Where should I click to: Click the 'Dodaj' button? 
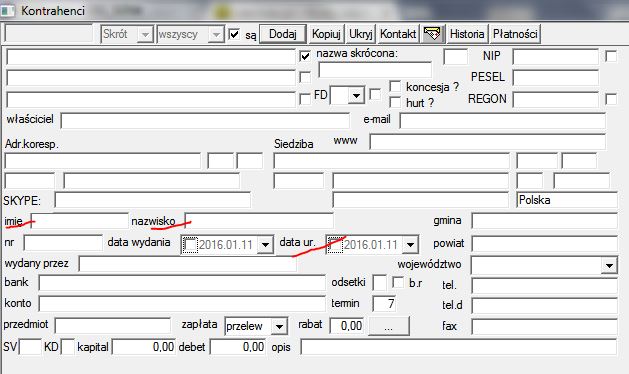pyautogui.click(x=283, y=34)
